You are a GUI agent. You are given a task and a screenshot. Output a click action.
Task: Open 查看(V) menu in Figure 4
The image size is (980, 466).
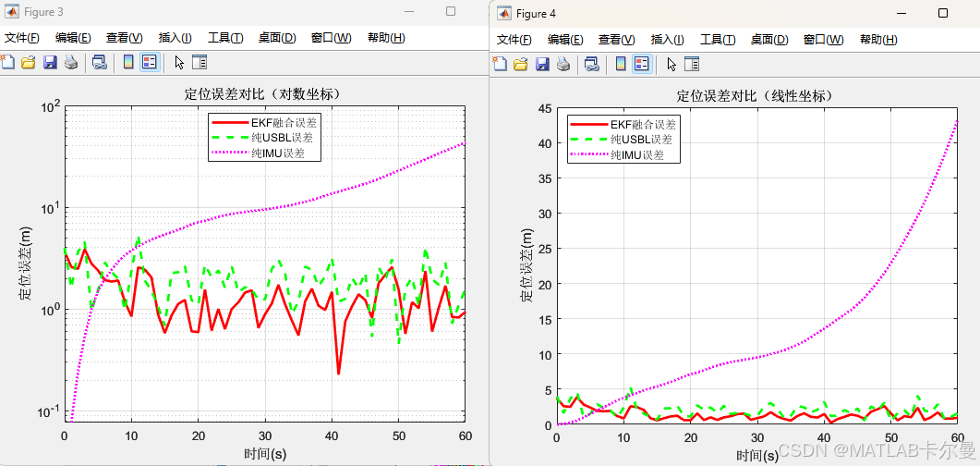coord(617,40)
